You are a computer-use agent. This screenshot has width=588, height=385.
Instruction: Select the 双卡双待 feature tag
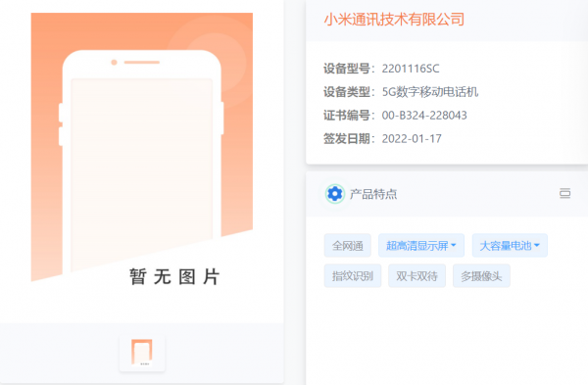point(417,276)
